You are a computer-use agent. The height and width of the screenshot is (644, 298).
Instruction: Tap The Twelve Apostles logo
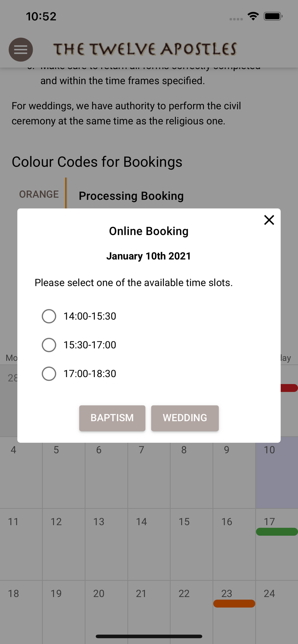tap(145, 49)
